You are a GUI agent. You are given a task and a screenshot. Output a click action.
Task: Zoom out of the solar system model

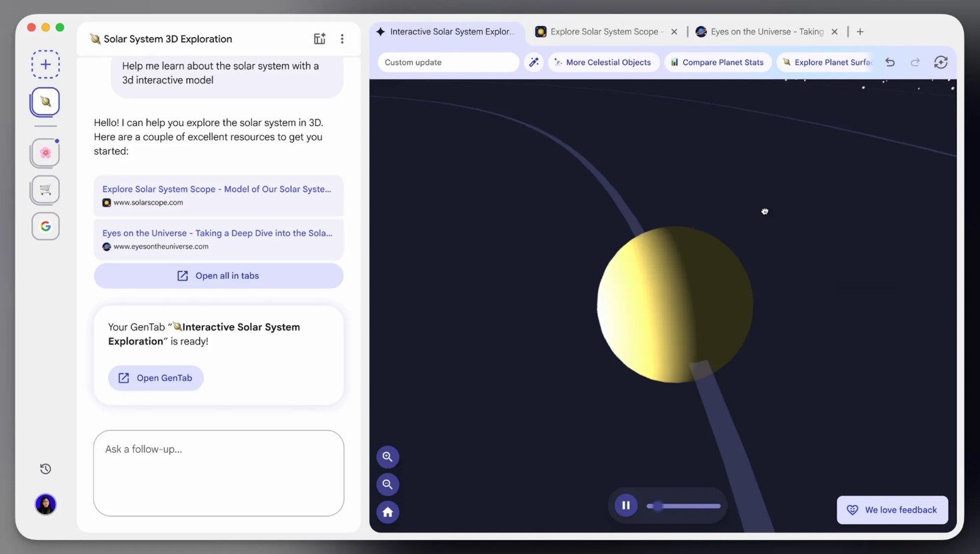pyautogui.click(x=387, y=485)
